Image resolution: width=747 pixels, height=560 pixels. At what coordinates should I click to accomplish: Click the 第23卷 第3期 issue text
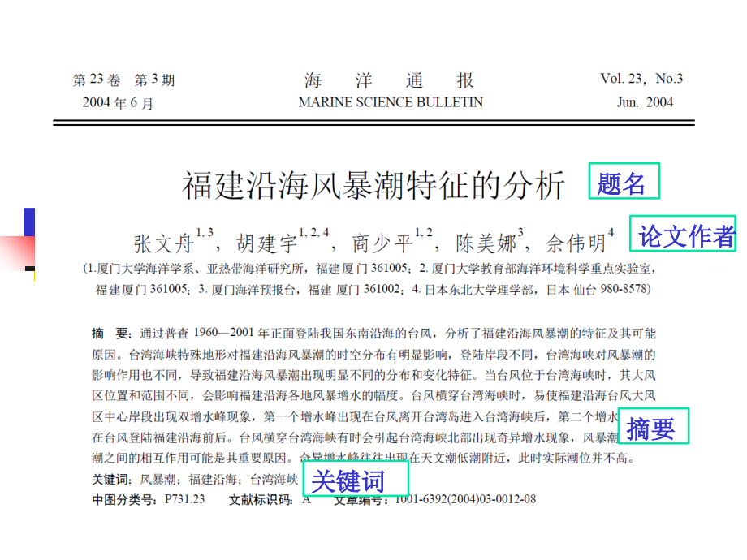click(124, 80)
